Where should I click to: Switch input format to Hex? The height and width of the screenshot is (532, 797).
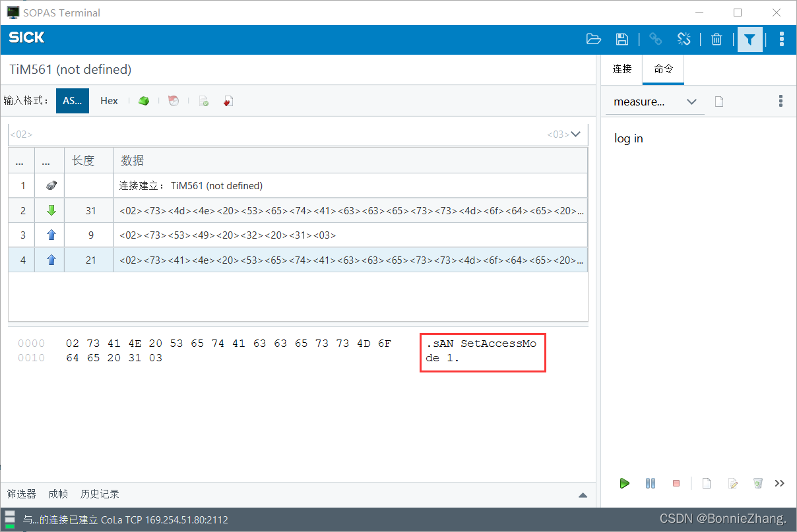109,101
